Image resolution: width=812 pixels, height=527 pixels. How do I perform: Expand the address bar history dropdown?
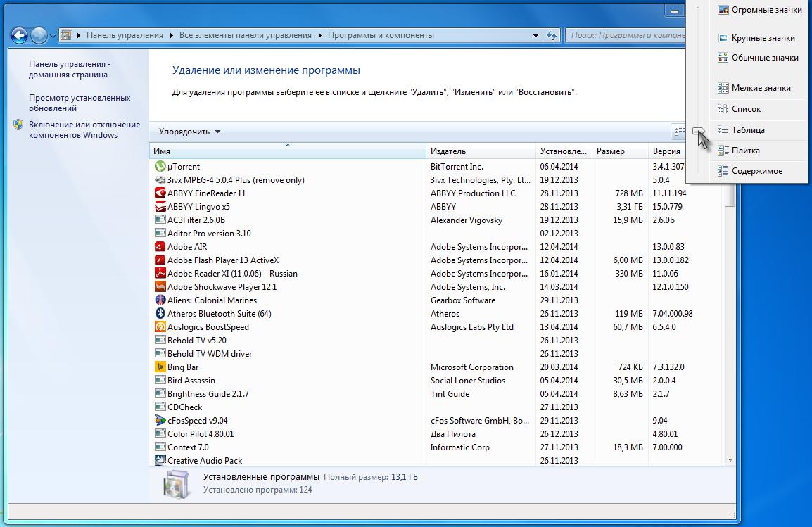pos(535,35)
